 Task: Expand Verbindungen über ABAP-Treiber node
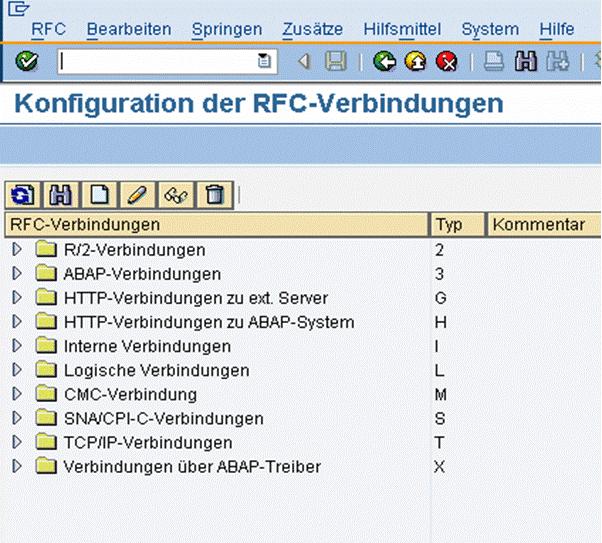coord(17,467)
